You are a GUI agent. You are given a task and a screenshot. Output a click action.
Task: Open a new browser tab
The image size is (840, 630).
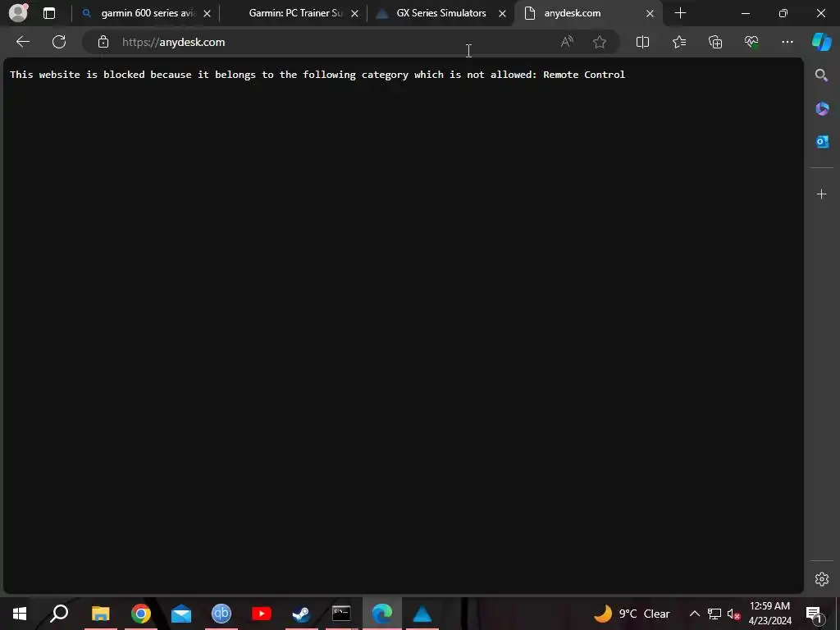(680, 13)
